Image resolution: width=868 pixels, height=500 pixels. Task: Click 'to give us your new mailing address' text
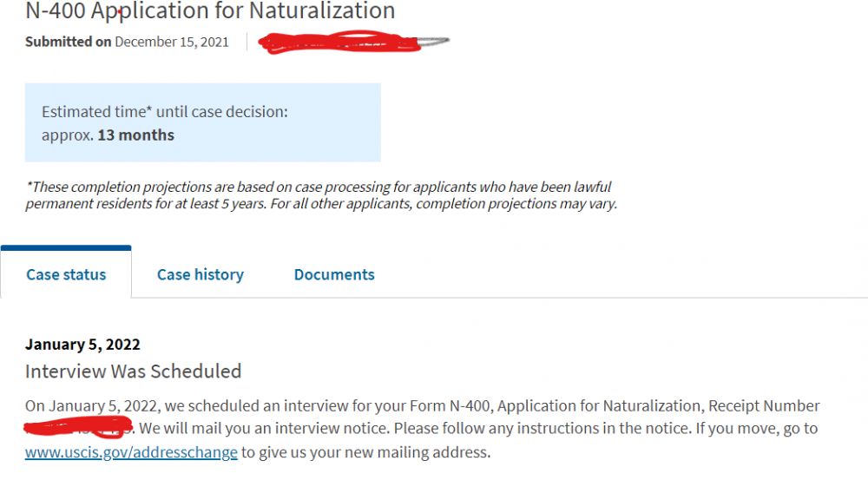tap(365, 452)
